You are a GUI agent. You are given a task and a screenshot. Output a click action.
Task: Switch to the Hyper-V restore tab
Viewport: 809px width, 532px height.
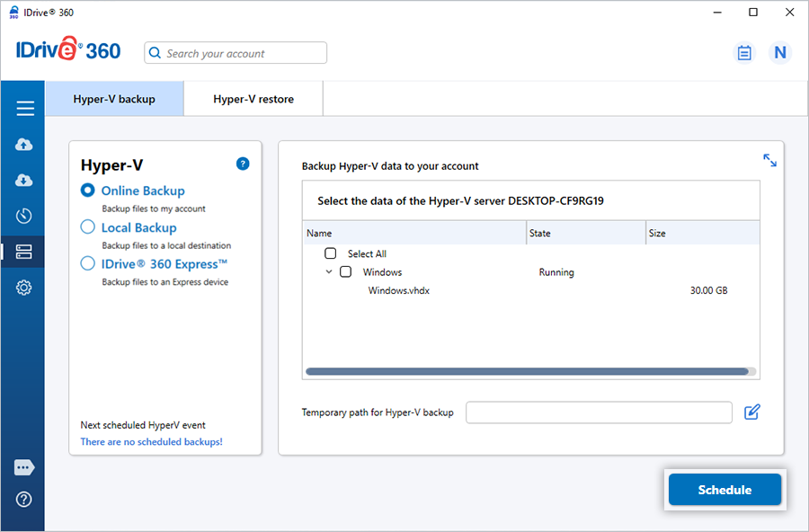(253, 99)
